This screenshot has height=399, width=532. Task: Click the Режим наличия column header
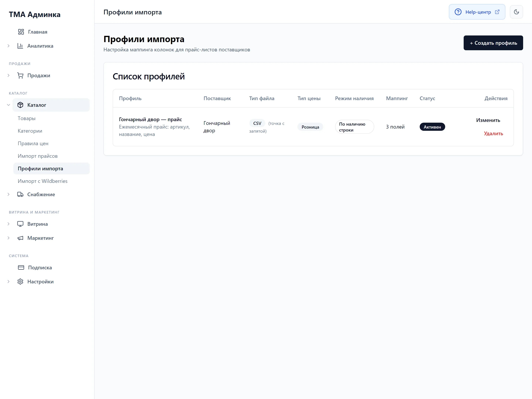tap(354, 98)
